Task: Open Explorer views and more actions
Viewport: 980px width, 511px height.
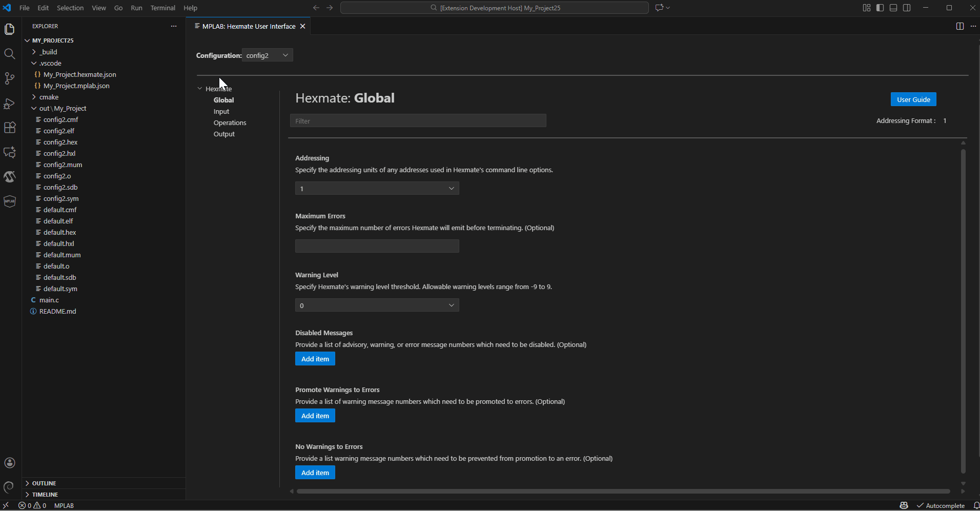Action: point(174,26)
